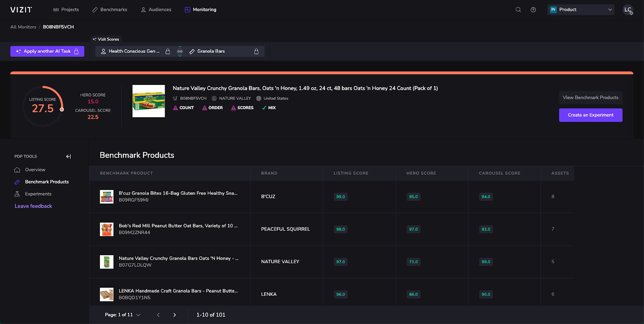This screenshot has width=644, height=324.
Task: Click the ORDER warning indicator
Action: tap(212, 108)
